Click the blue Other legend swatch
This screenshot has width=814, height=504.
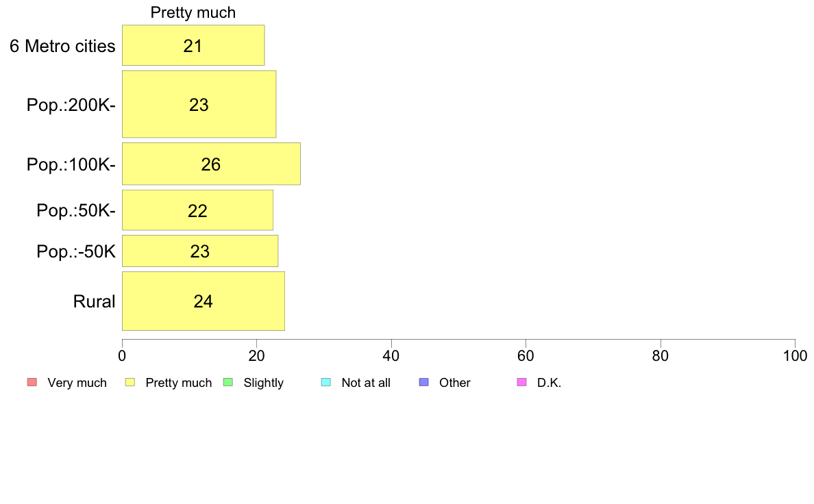point(423,383)
